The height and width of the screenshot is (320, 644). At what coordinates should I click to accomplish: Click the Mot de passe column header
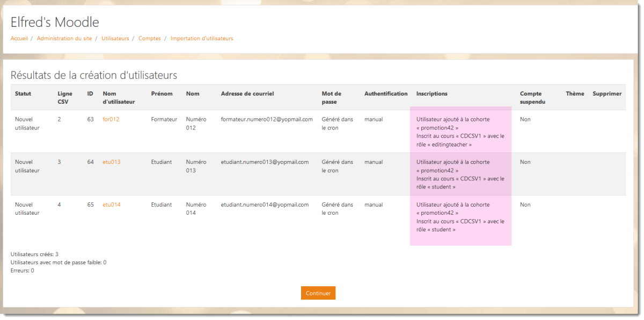tap(331, 98)
